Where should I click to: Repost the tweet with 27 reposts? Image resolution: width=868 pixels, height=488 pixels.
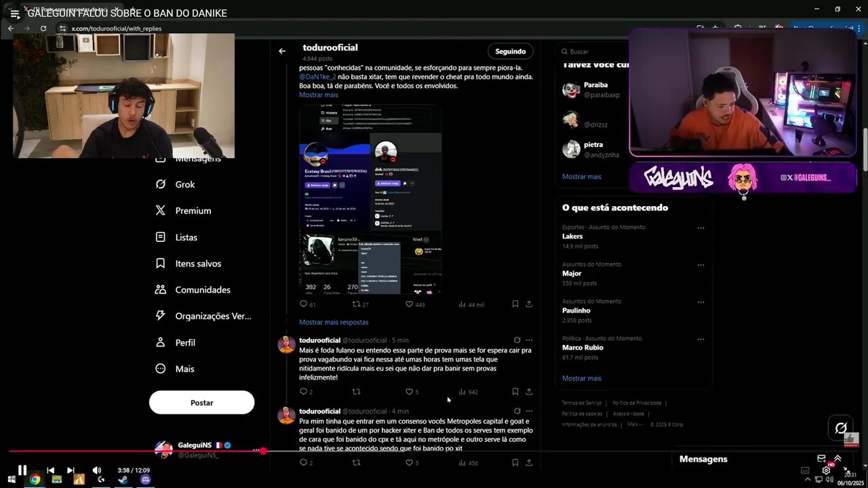click(x=360, y=304)
